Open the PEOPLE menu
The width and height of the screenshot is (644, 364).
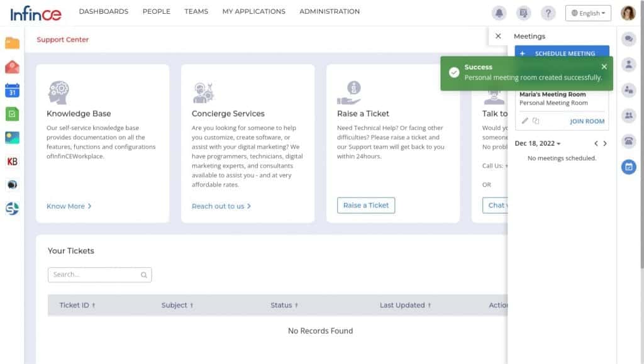coord(157,11)
